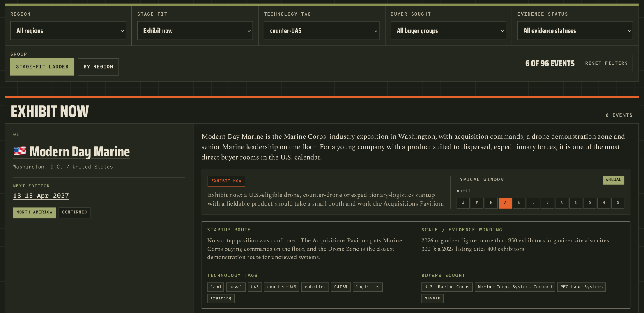Open the Buyer Sought dropdown
644x313 pixels.
(448, 31)
